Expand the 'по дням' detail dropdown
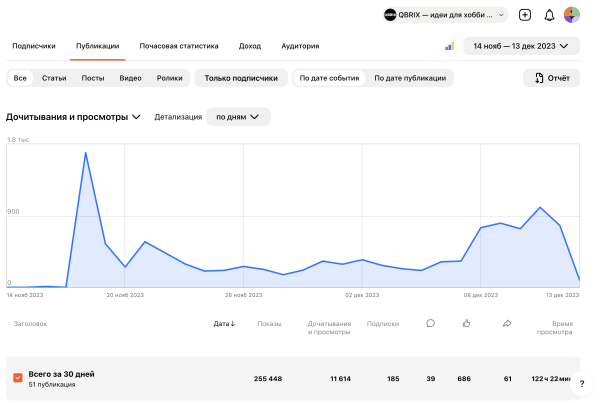The width and height of the screenshot is (600, 403). click(x=238, y=117)
